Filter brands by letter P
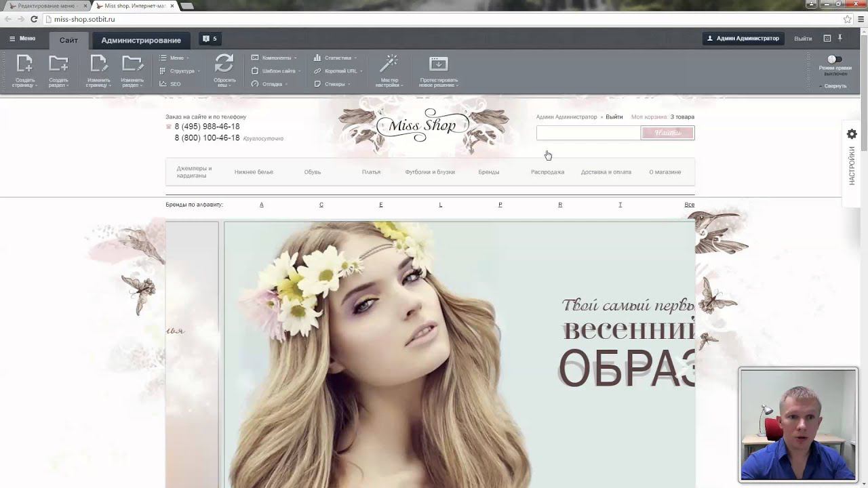The image size is (868, 488). pos(500,205)
